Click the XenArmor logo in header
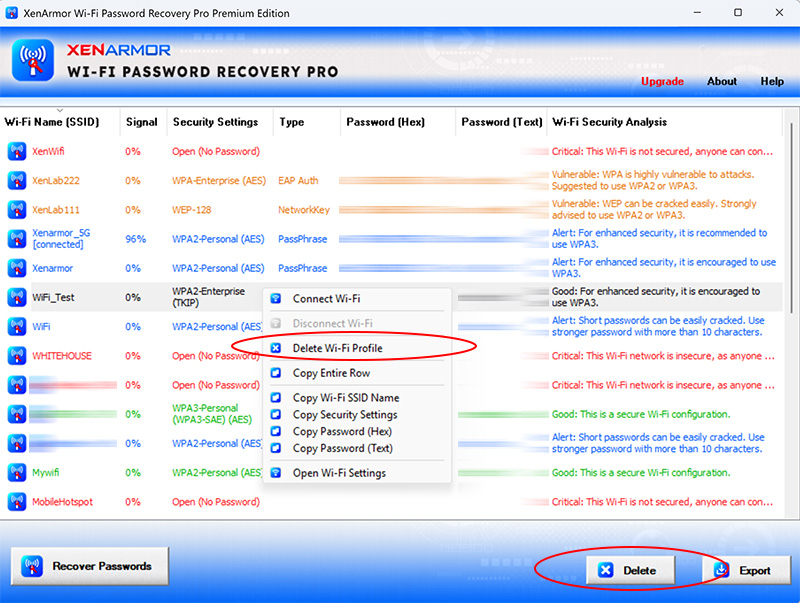 32,59
